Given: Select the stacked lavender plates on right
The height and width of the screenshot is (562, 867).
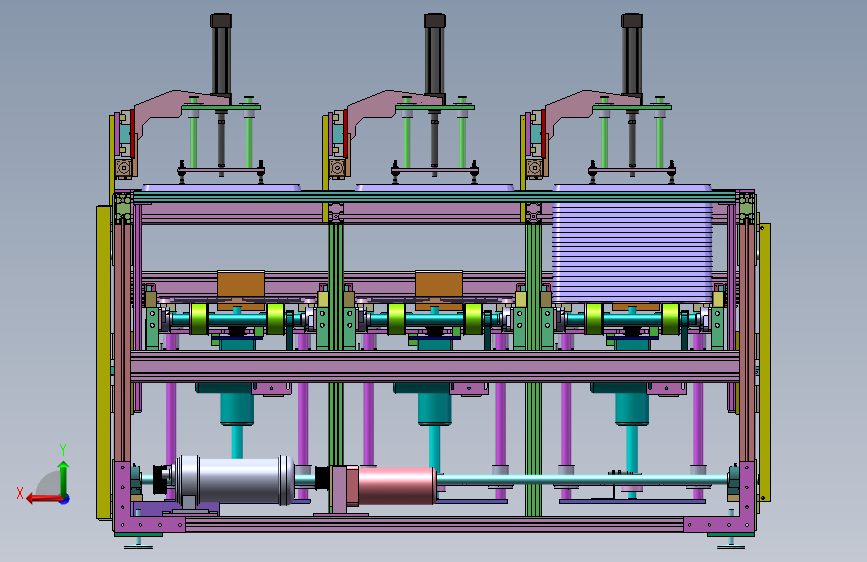Looking at the screenshot, I should (x=632, y=243).
